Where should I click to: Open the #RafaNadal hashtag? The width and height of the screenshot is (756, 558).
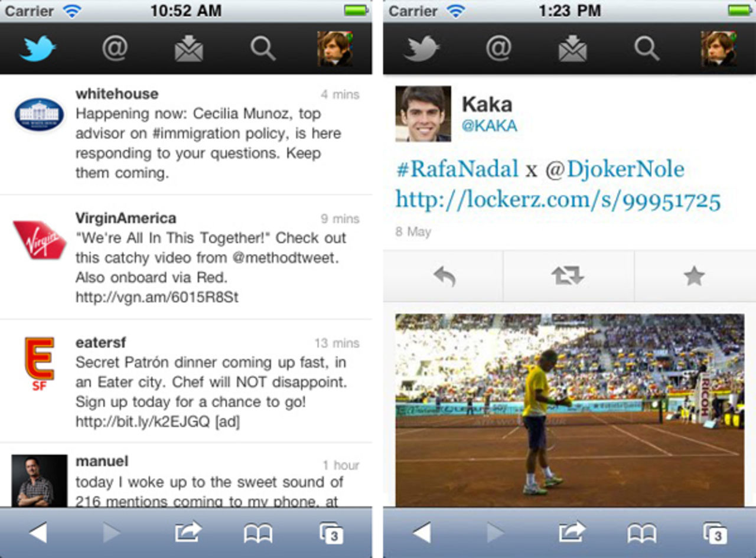coord(457,169)
